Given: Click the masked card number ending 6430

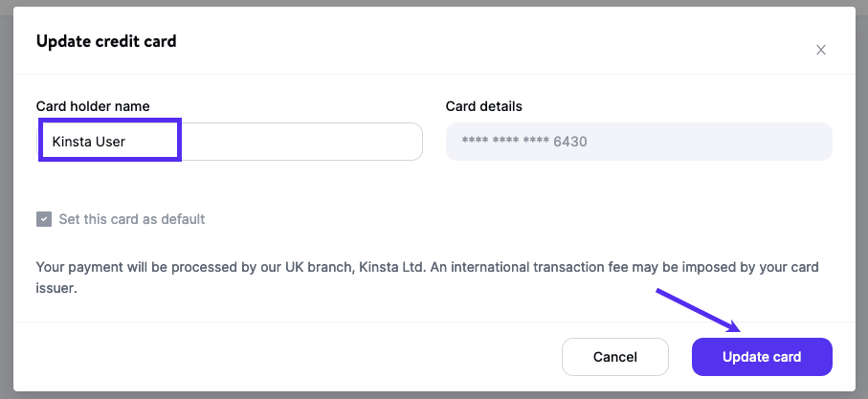Looking at the screenshot, I should [523, 142].
